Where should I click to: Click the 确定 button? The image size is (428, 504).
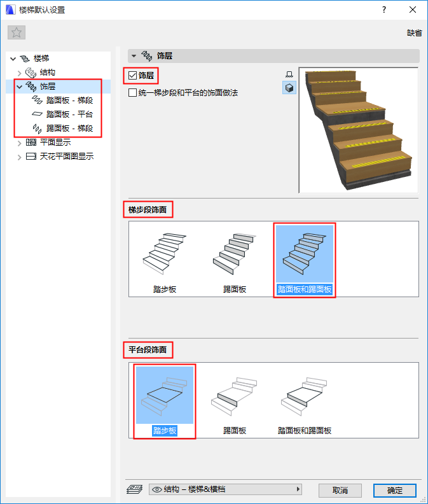tap(394, 490)
